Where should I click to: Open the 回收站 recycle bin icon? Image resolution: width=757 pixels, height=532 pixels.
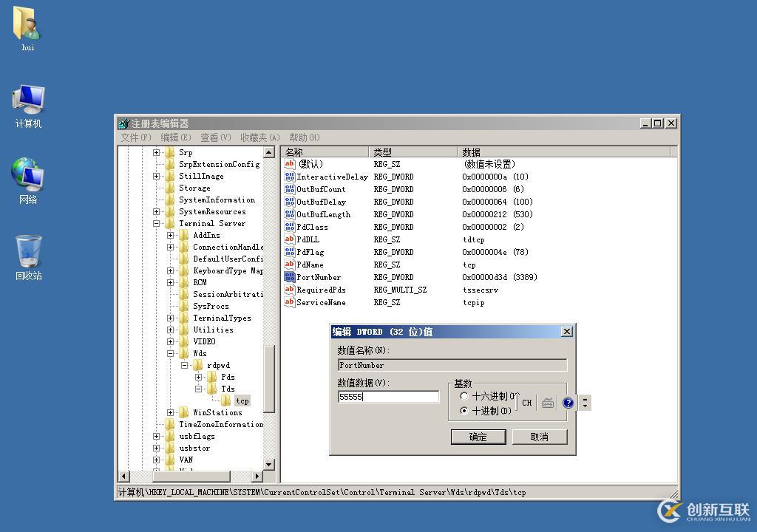pos(28,253)
